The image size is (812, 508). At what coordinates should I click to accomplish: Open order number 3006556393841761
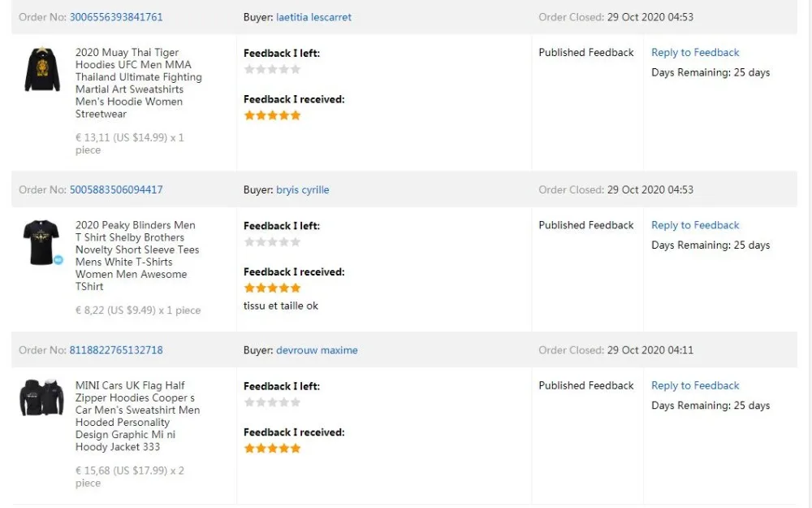116,17
